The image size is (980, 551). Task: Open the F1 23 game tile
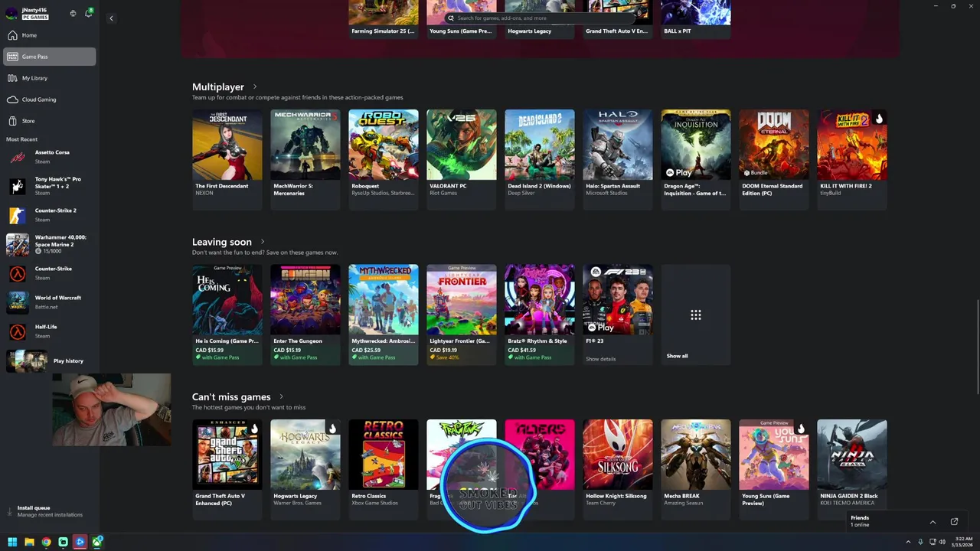[x=617, y=315]
